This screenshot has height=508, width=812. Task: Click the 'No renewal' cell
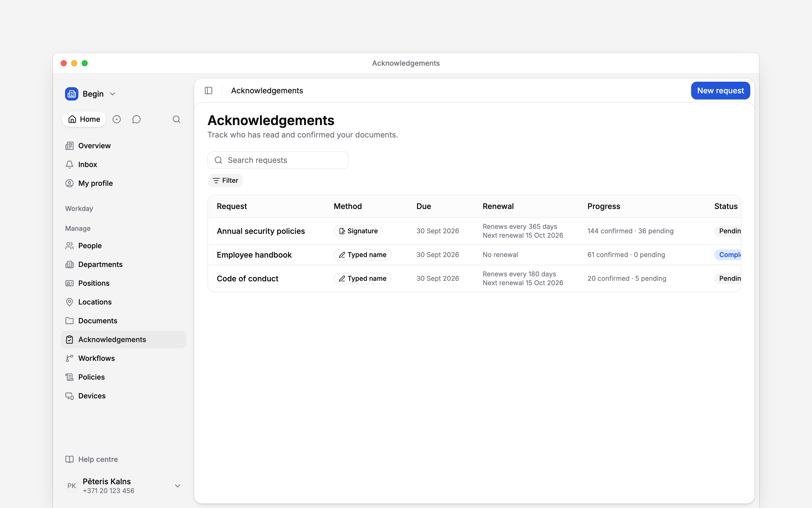[500, 255]
